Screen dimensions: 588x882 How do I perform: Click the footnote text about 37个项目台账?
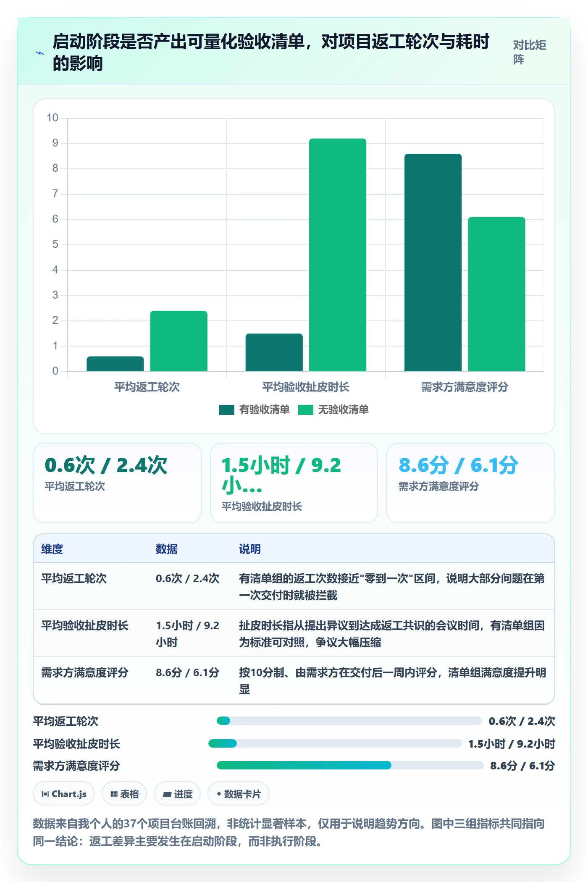[289, 832]
